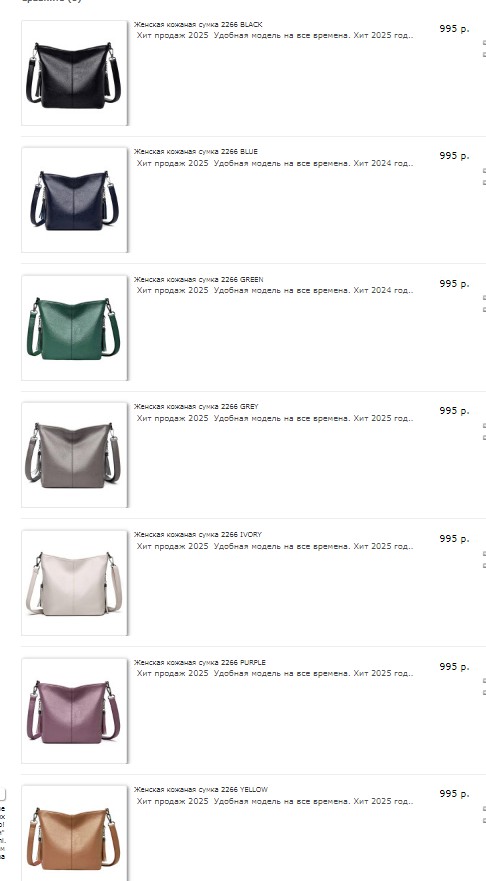486x881 pixels.
Task: Open the title link ending in 2266 BLUE
Action: [196, 152]
